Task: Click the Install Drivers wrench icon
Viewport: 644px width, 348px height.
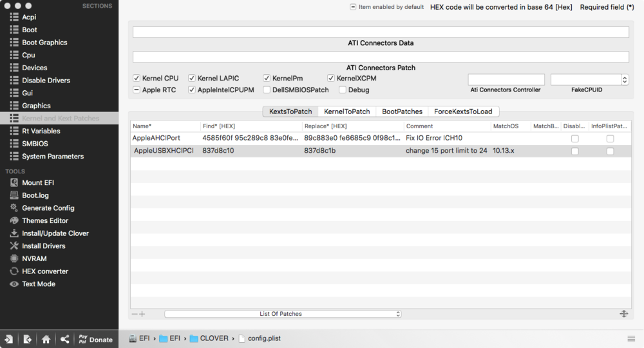Action: 14,246
